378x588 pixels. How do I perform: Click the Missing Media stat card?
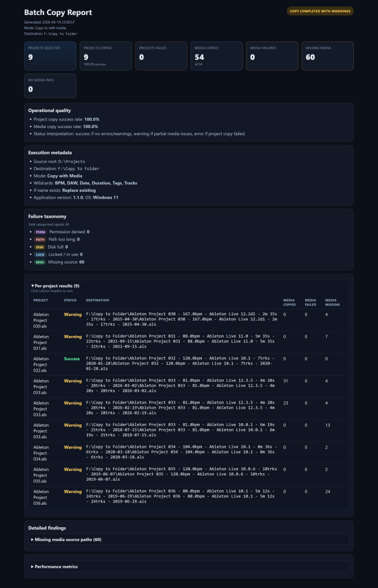pos(327,56)
